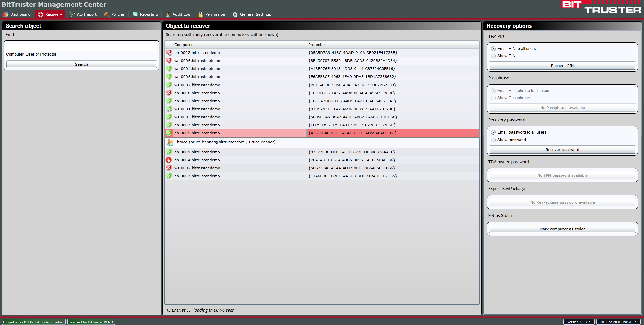Viewport: 644px width, 325px height.
Task: Expand the ws-0002.bittruster.demo entry
Action: (x=197, y=168)
